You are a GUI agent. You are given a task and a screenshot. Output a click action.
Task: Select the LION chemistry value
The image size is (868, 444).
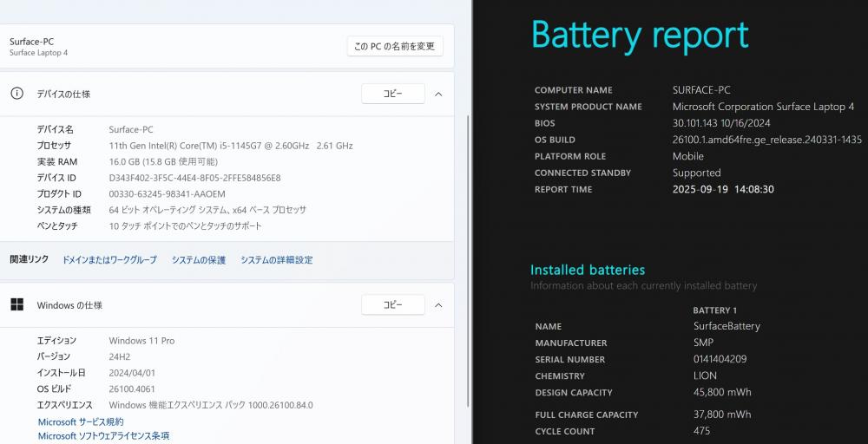705,376
